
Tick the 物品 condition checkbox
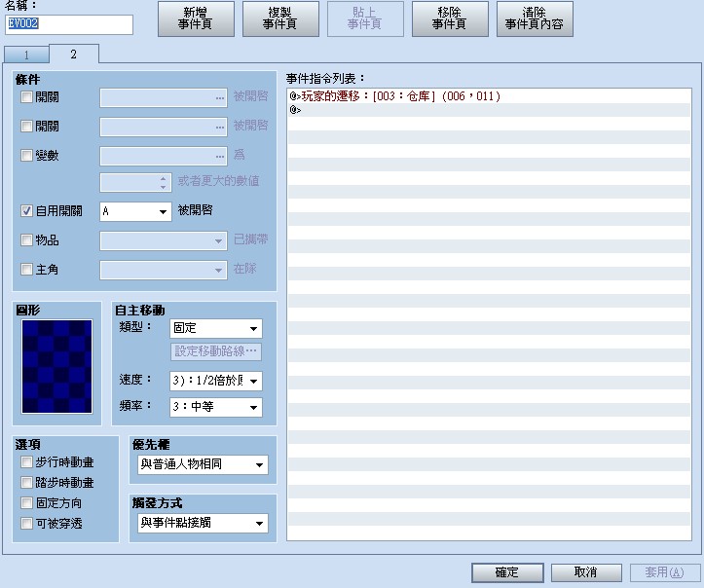[x=26, y=240]
